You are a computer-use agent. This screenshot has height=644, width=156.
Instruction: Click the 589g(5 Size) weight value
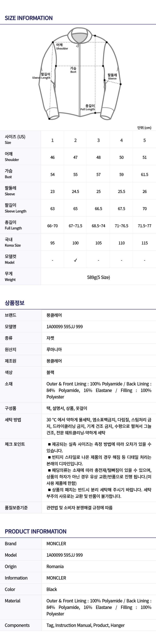[x=98, y=277]
